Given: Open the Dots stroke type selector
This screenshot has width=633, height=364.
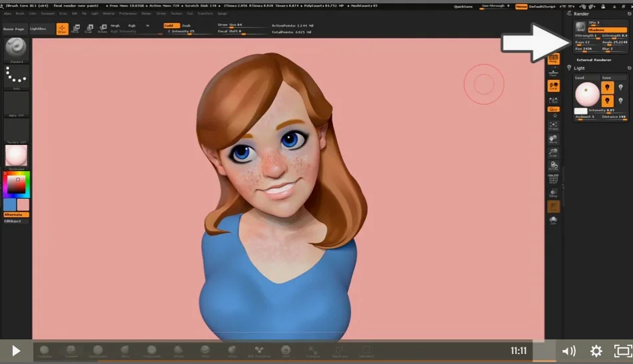Looking at the screenshot, I should (x=16, y=77).
